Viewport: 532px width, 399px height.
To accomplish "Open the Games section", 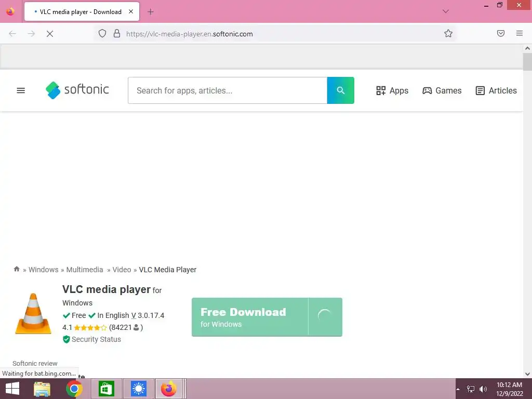I will pos(442,90).
